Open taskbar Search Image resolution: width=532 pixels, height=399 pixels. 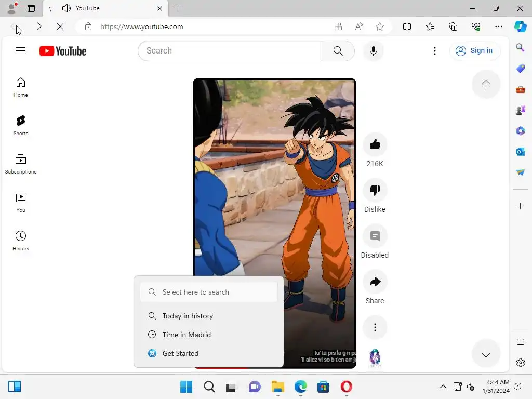tap(209, 387)
